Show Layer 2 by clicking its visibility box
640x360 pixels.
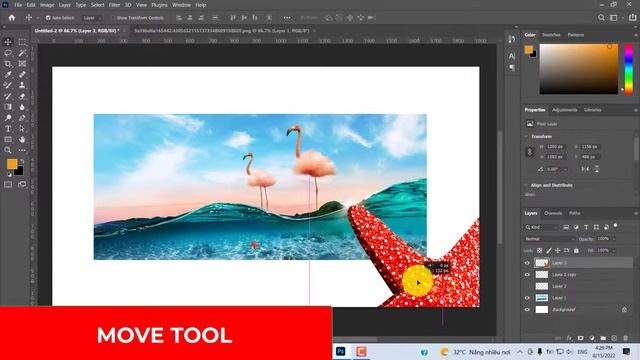coord(527,286)
